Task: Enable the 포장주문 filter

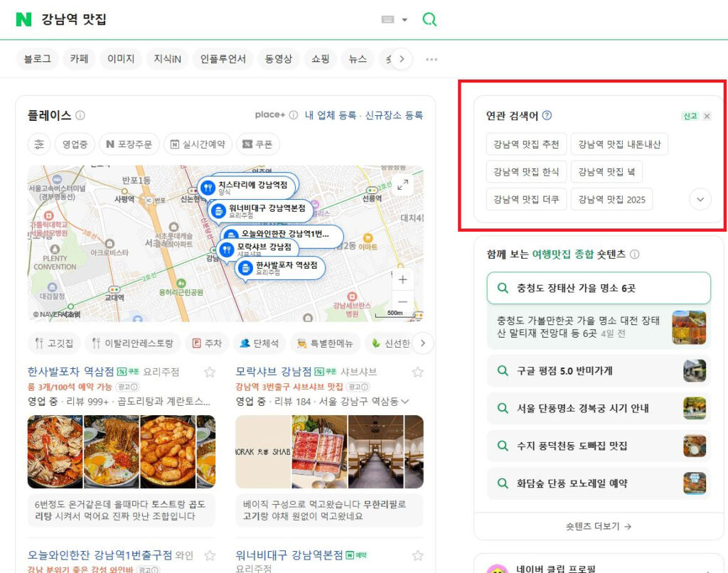Action: click(x=129, y=144)
